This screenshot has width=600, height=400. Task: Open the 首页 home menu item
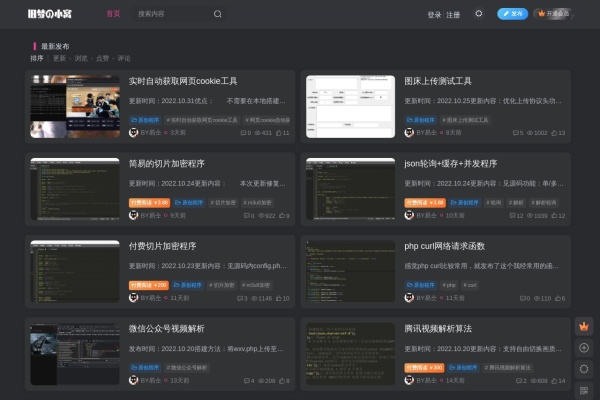[x=113, y=14]
